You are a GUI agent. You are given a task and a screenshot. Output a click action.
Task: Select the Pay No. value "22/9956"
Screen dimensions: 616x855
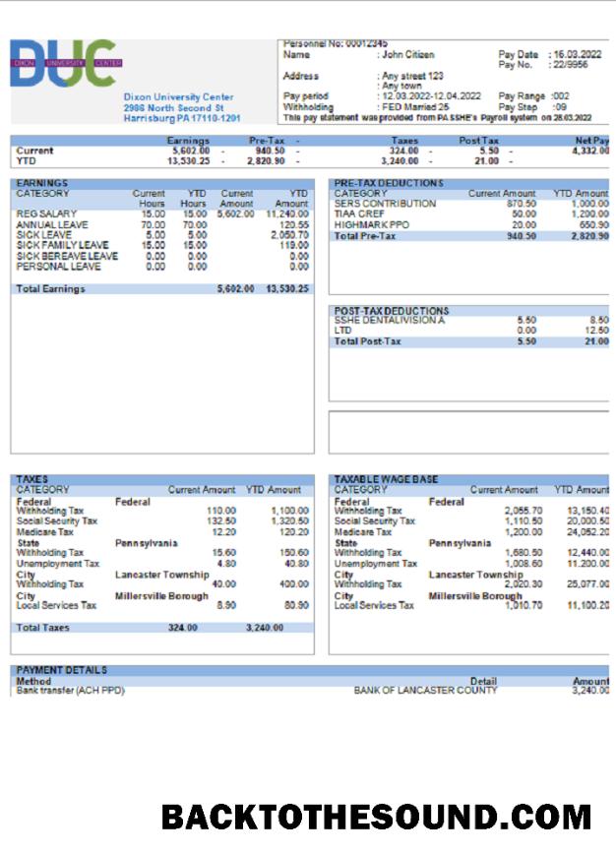pyautogui.click(x=570, y=64)
